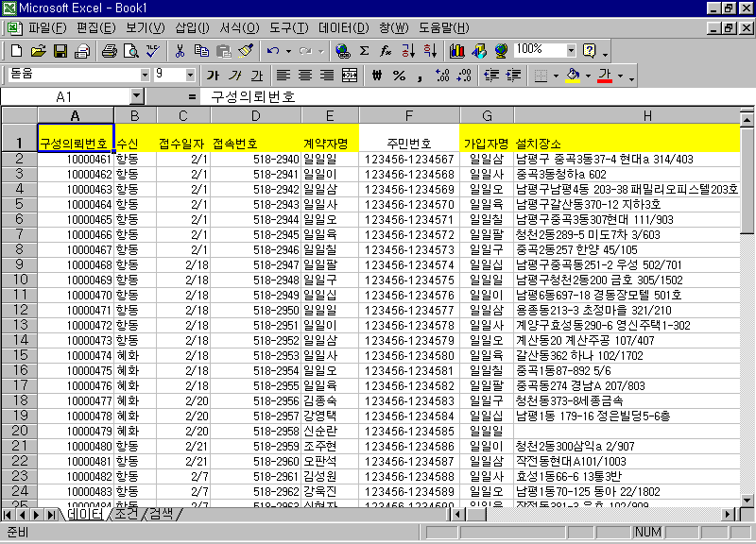Undo the last action with Undo arrow
The image size is (756, 544).
click(273, 51)
